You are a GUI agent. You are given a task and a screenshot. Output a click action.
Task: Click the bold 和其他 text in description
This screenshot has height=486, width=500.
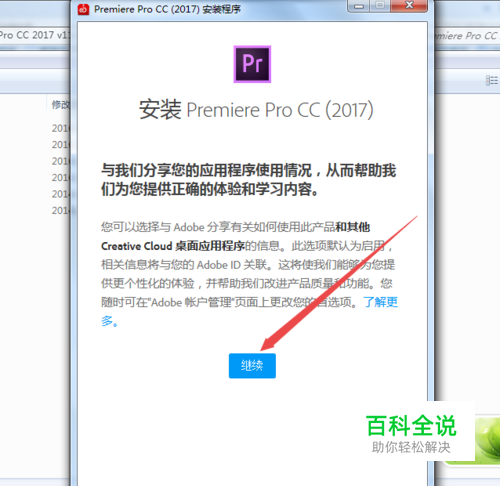click(353, 227)
